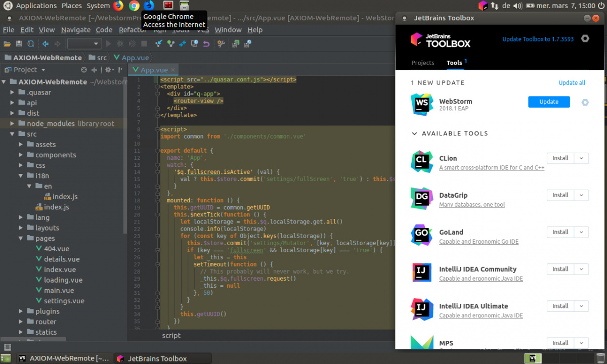Click the WebStorm logo in Toolbox
The height and width of the screenshot is (364, 607).
(421, 105)
